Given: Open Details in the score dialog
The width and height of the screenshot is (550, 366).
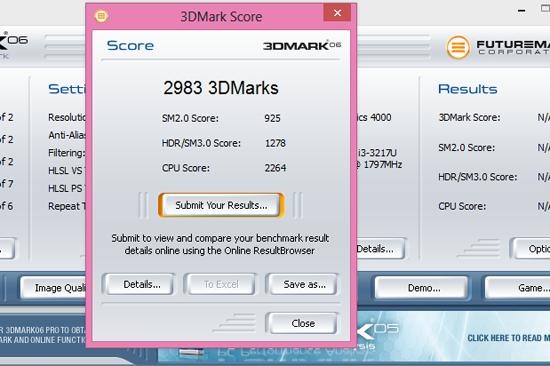Looking at the screenshot, I should (x=139, y=284).
